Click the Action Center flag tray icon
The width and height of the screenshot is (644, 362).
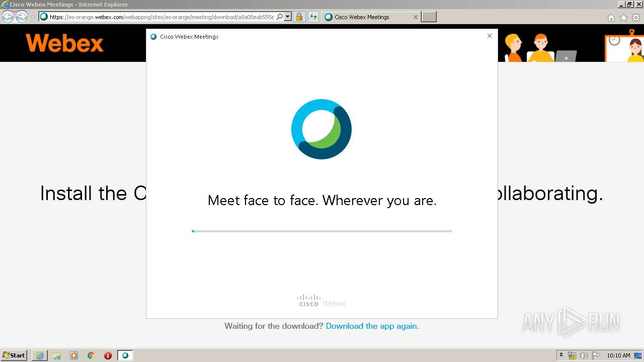coord(596,355)
